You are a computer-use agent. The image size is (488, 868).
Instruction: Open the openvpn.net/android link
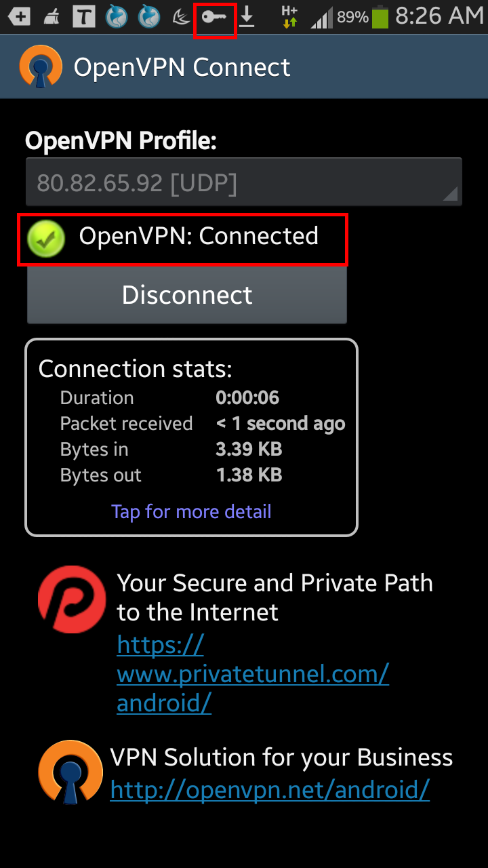270,789
